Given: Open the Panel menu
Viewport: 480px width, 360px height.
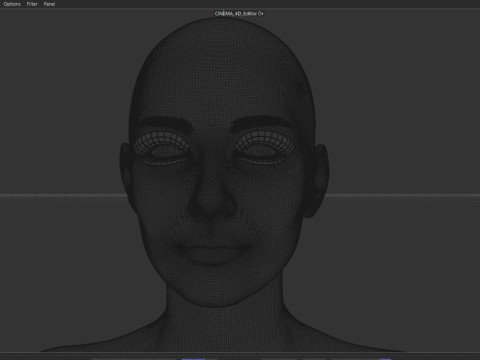Looking at the screenshot, I should [x=49, y=4].
